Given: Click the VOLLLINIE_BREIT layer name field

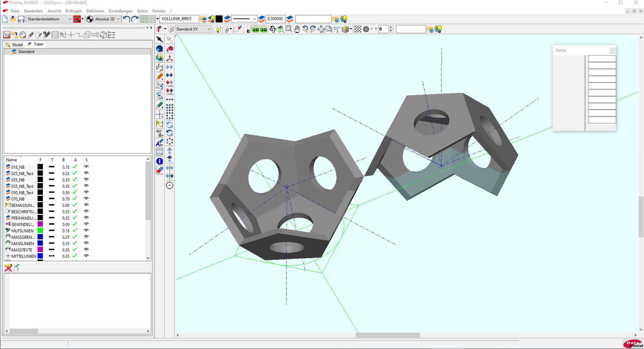Looking at the screenshot, I should tap(179, 19).
